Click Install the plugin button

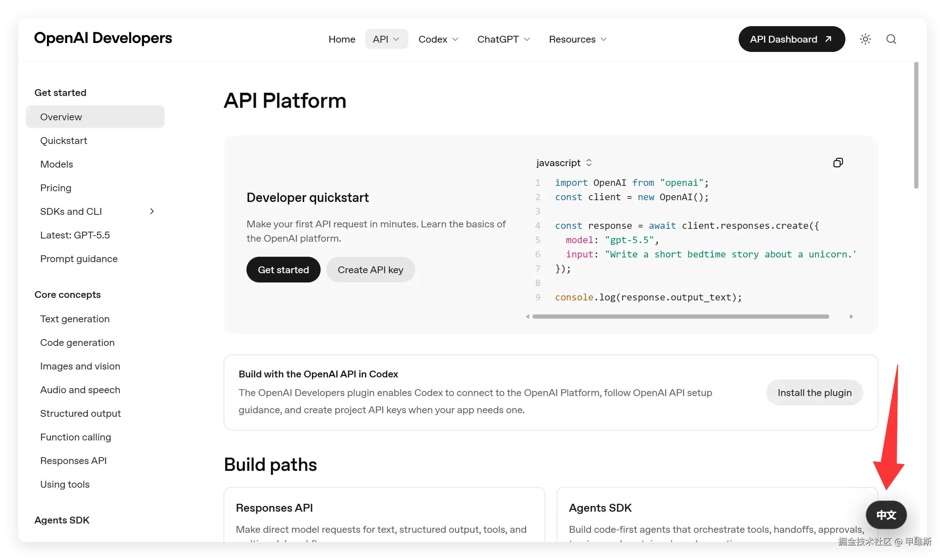pyautogui.click(x=814, y=393)
